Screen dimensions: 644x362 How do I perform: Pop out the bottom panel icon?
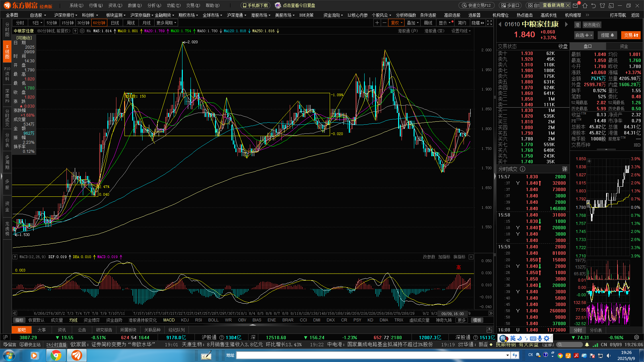(489, 330)
